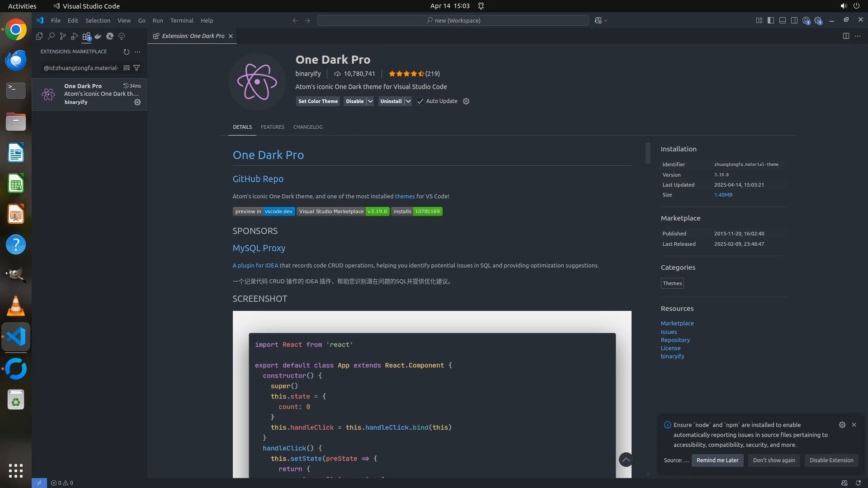Open the Terminal menu

point(182,20)
